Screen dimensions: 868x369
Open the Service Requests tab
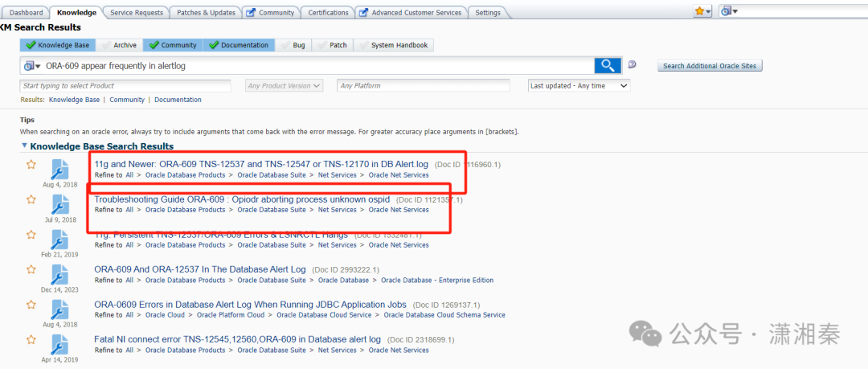click(x=137, y=12)
